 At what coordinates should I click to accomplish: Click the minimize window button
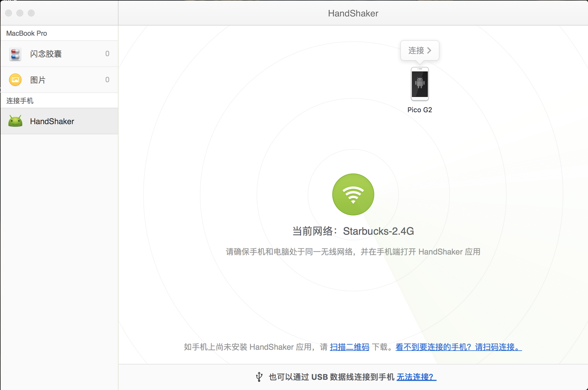20,13
